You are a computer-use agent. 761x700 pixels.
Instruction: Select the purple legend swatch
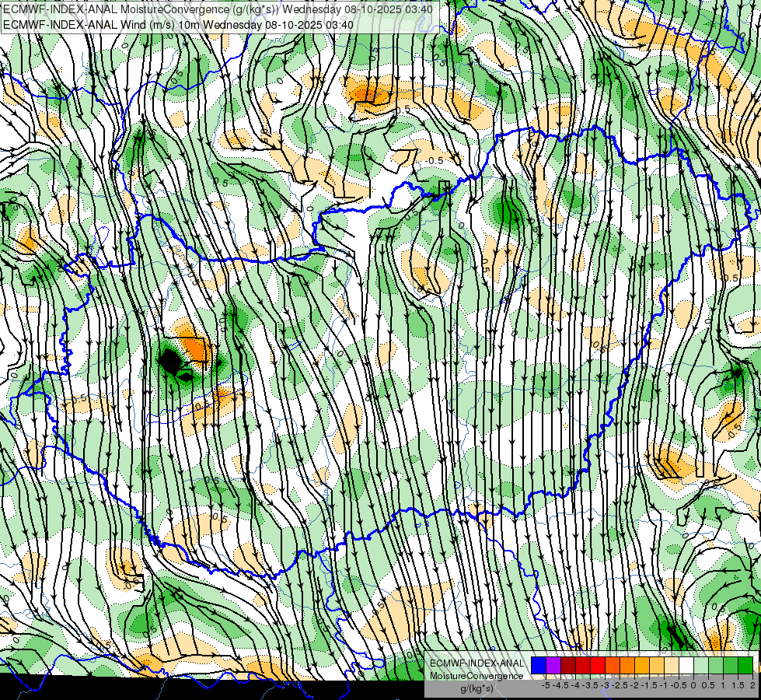(553, 665)
